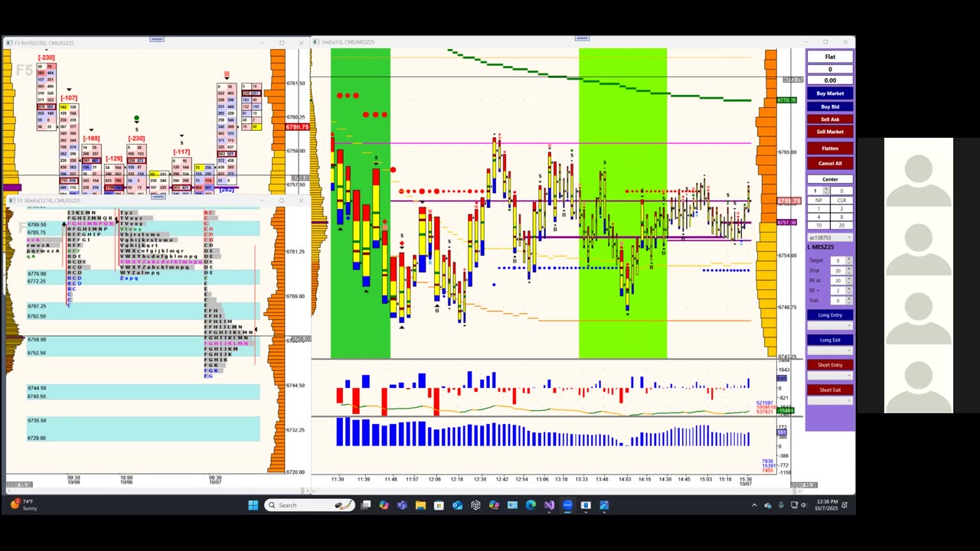This screenshot has height=551, width=980.
Task: Click the microphone tray icon
Action: point(781,505)
